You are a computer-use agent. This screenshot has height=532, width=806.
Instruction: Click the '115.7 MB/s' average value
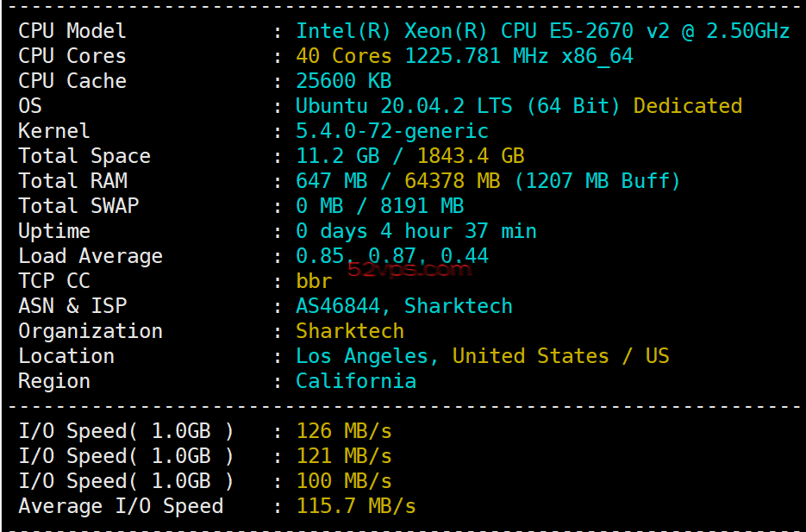point(356,506)
